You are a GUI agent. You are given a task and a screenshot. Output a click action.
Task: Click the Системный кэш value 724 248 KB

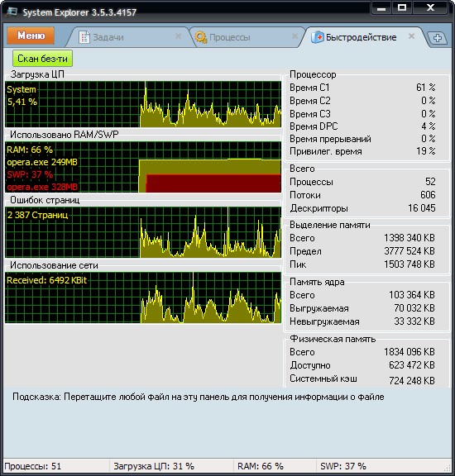(x=412, y=381)
